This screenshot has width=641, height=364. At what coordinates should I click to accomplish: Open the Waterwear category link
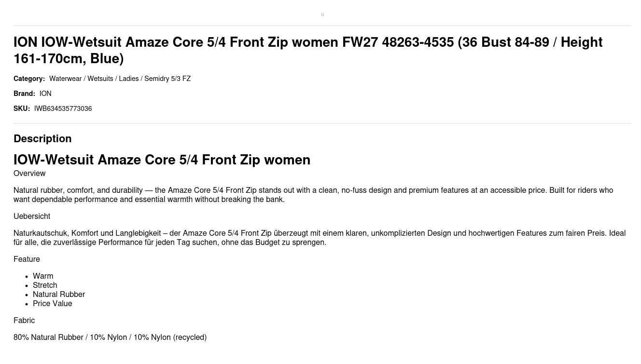point(66,79)
